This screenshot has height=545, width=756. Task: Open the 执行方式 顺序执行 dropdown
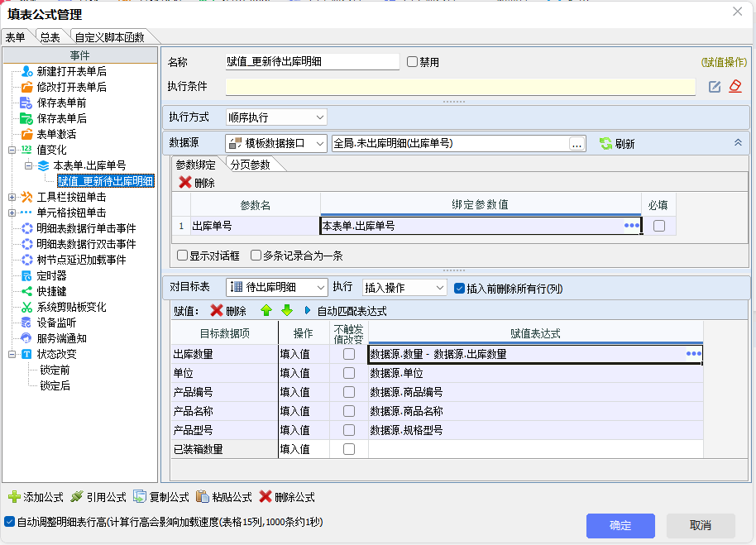point(276,117)
